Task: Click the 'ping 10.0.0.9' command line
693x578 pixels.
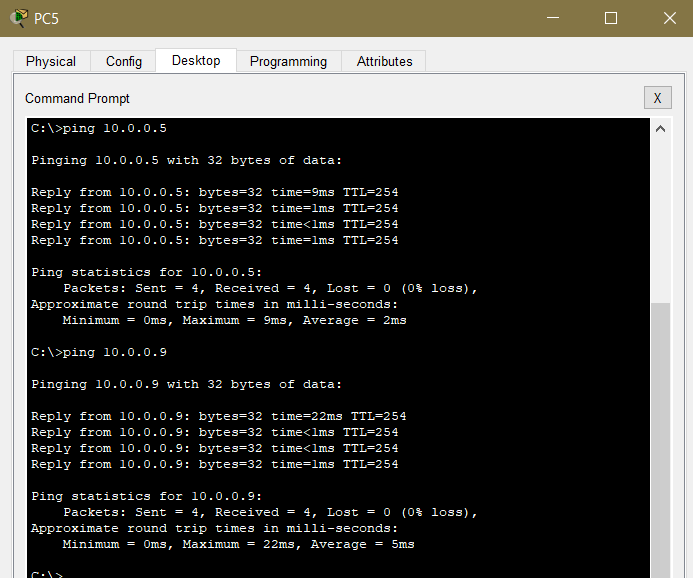Action: pyautogui.click(x=99, y=352)
